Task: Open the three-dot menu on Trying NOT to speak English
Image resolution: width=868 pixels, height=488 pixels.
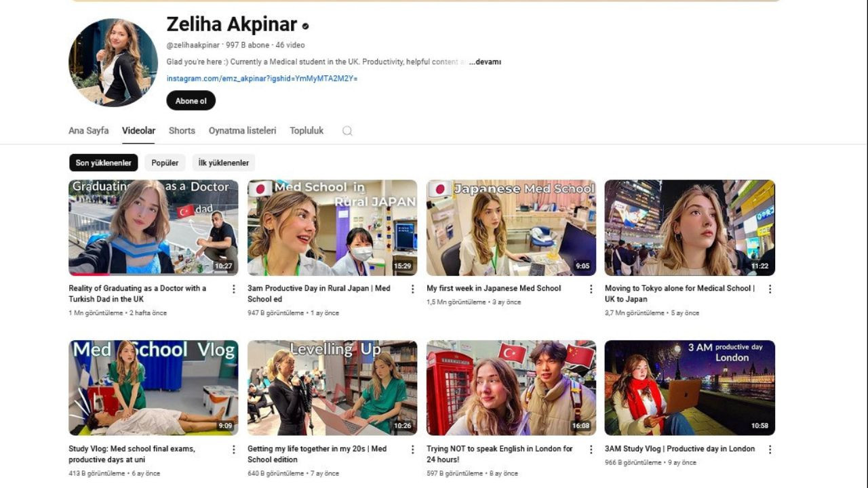Action: coord(591,449)
